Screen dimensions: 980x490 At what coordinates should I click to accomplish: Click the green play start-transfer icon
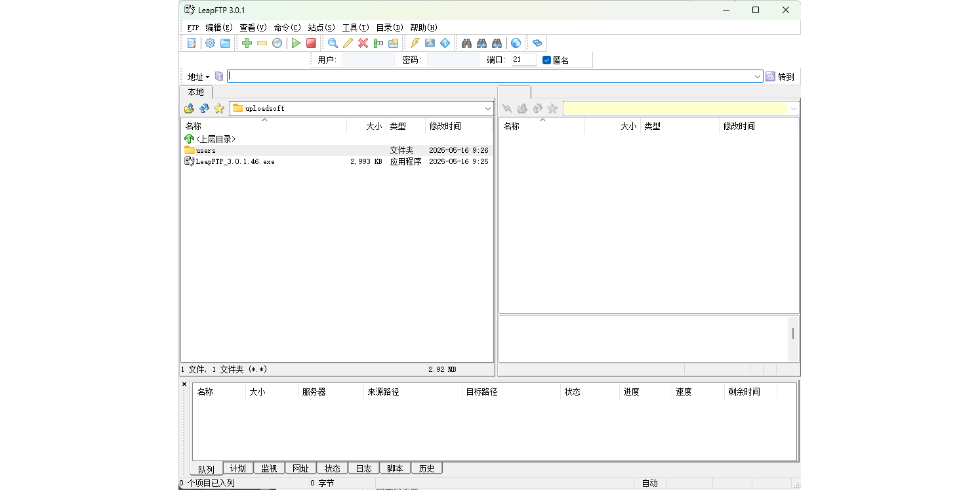coord(296,43)
